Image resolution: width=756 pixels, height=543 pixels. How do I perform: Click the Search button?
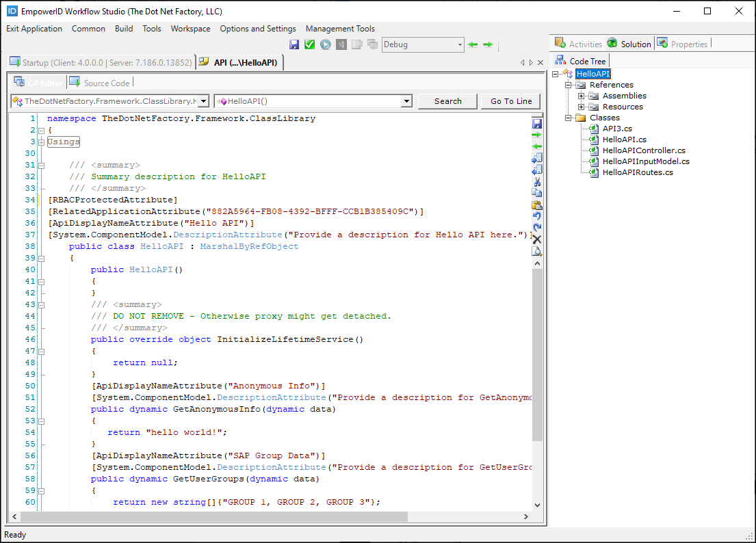click(x=447, y=101)
